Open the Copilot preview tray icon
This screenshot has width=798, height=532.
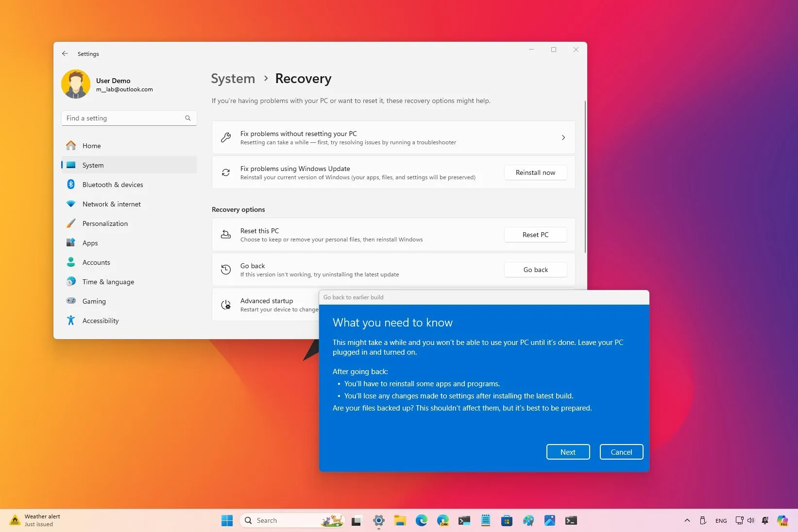point(782,520)
